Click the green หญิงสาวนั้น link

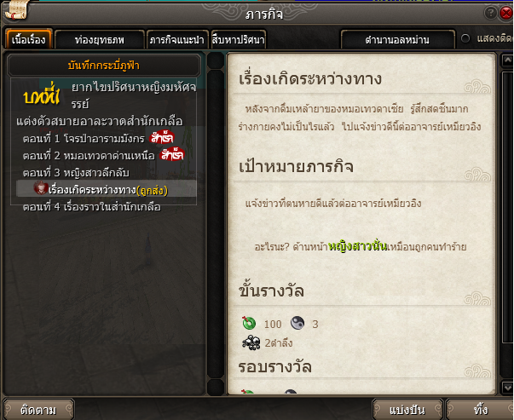(x=358, y=246)
